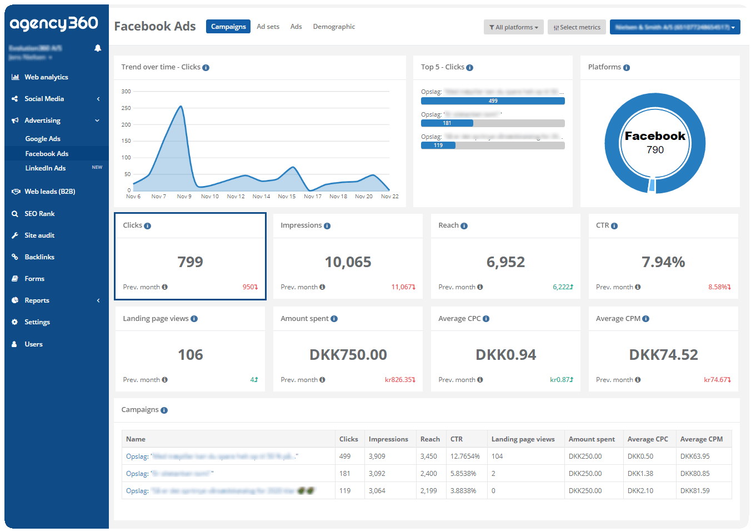Expand the Reports sidebar menu
This screenshot has height=532, width=756.
click(57, 300)
